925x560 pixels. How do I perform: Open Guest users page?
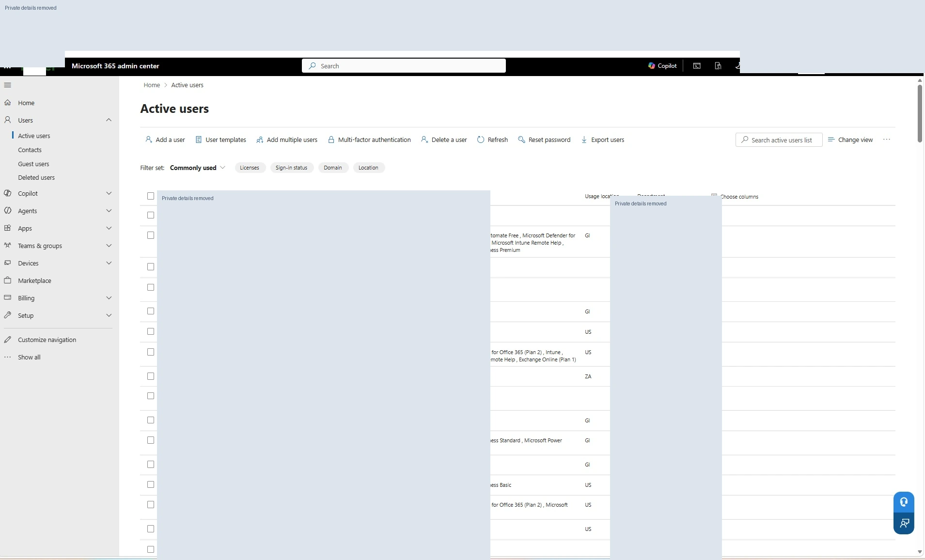click(33, 164)
